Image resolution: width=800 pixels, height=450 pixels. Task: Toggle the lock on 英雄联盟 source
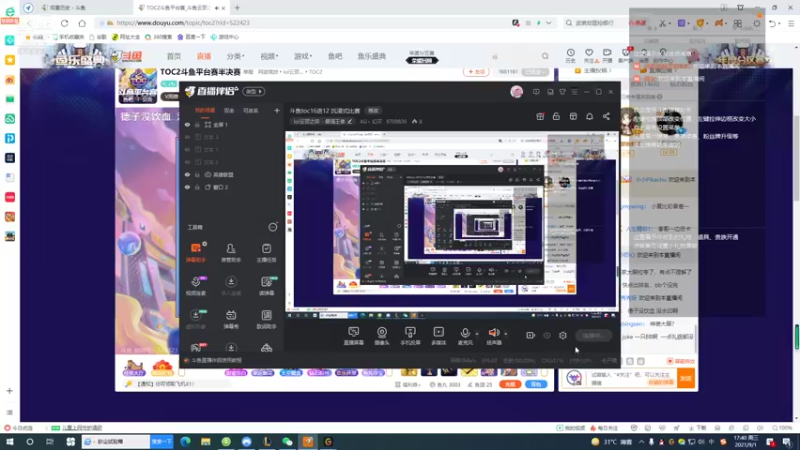click(197, 174)
